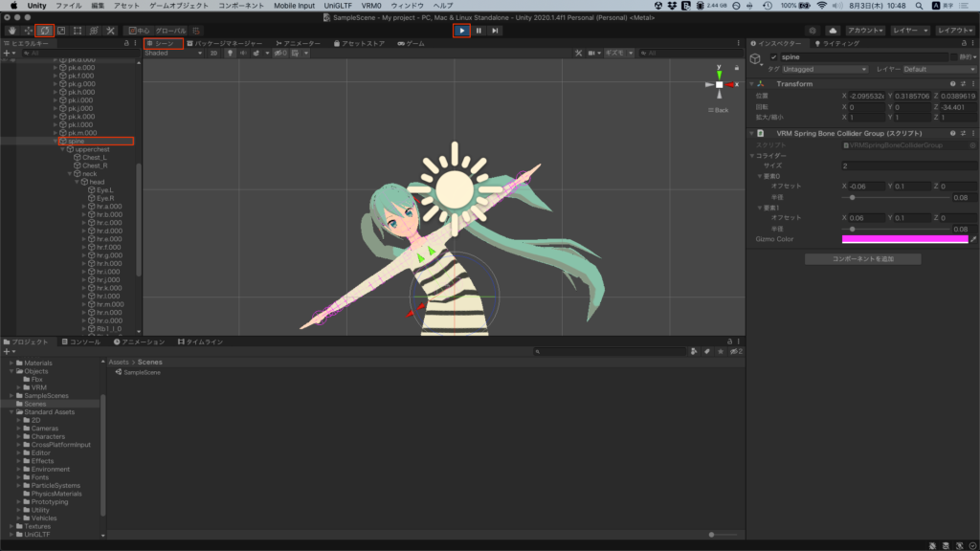Select the Hand tool in toolbar
Image resolution: width=980 pixels, height=551 pixels.
tap(11, 31)
